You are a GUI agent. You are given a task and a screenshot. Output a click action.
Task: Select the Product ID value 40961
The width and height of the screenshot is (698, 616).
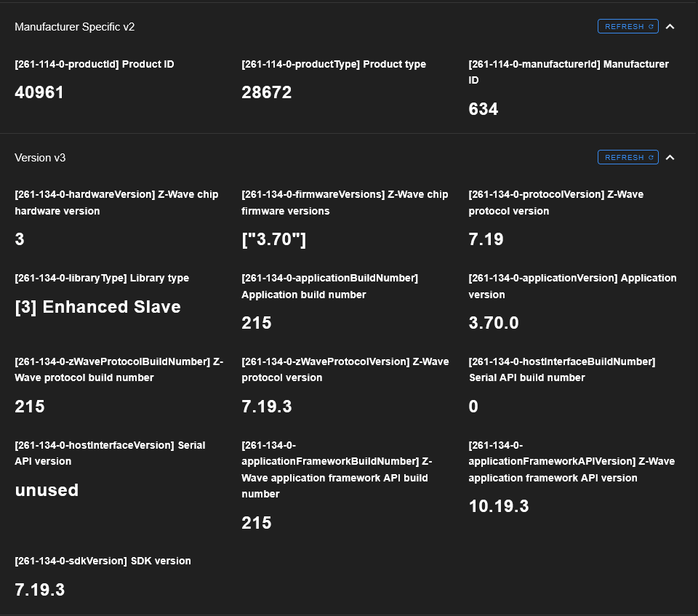(39, 92)
